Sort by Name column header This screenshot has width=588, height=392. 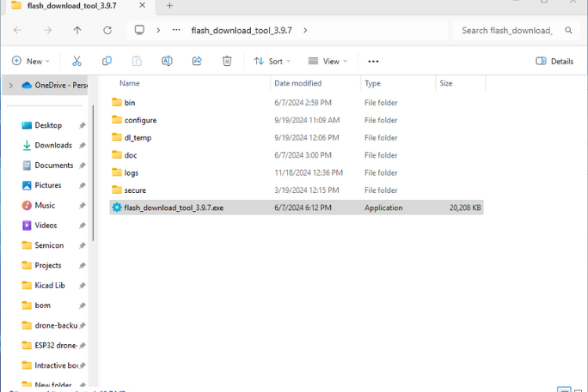(129, 83)
